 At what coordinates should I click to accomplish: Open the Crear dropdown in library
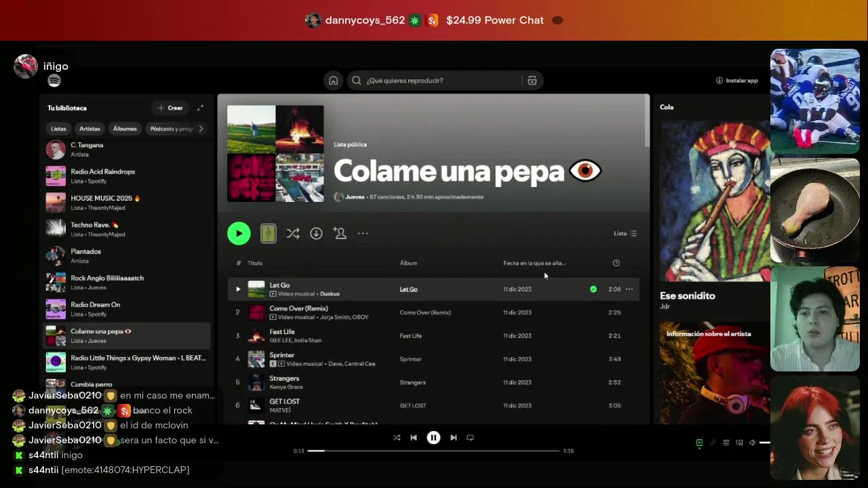[x=170, y=108]
